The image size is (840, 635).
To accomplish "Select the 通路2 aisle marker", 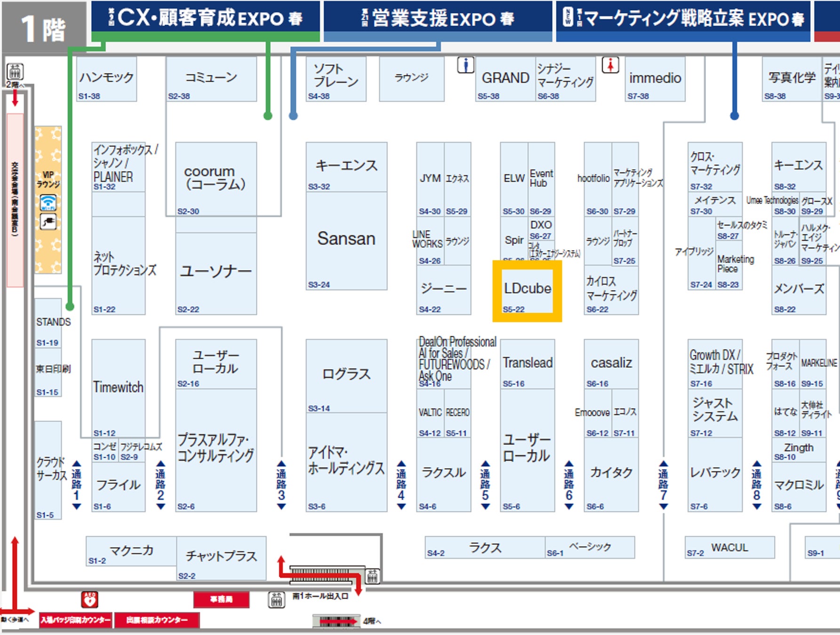I will coord(160,485).
